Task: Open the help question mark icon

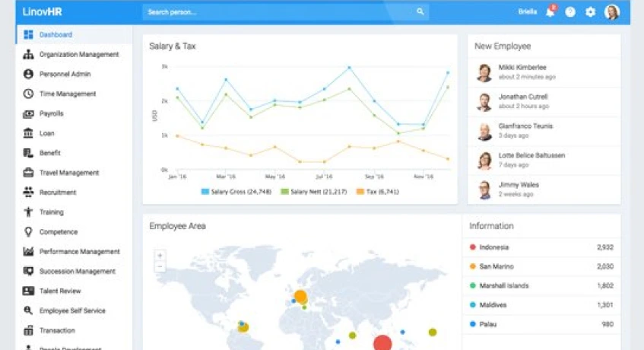Action: 570,12
